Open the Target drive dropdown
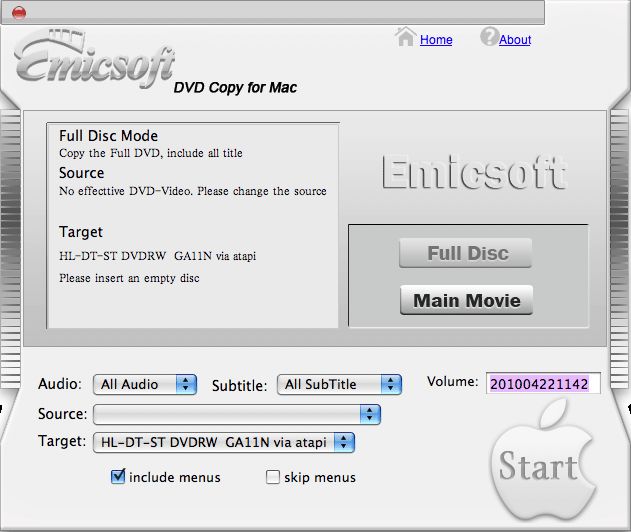This screenshot has height=532, width=631. [x=224, y=442]
